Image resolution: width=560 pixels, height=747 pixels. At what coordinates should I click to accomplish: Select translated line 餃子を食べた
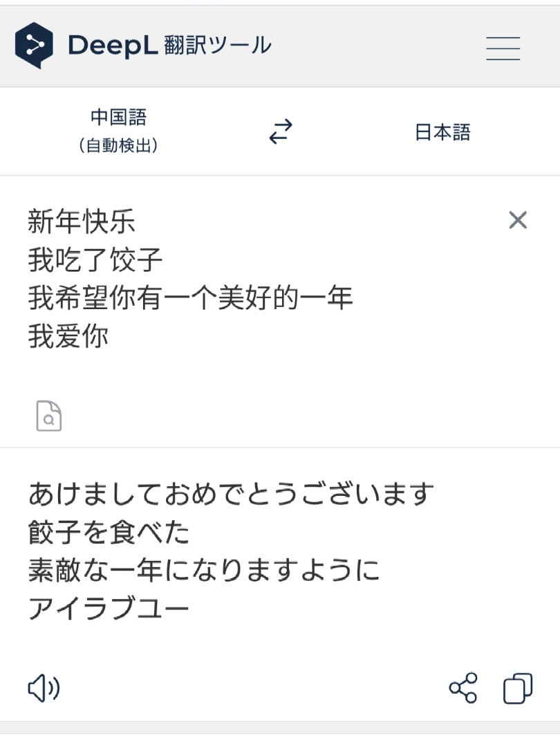[109, 532]
